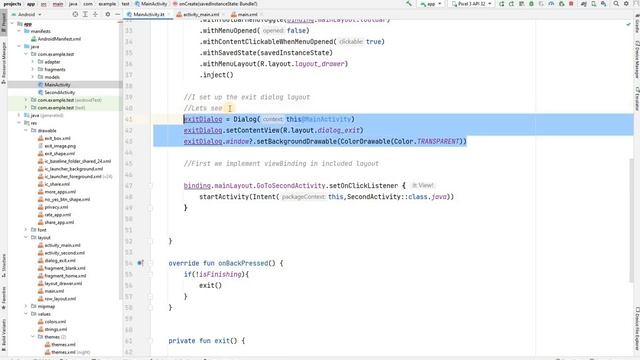
Task: Switch to main.xml editor tab
Action: (245, 14)
